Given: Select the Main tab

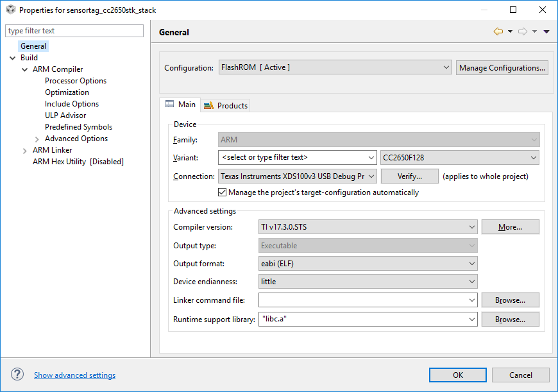Looking at the screenshot, I should point(180,105).
